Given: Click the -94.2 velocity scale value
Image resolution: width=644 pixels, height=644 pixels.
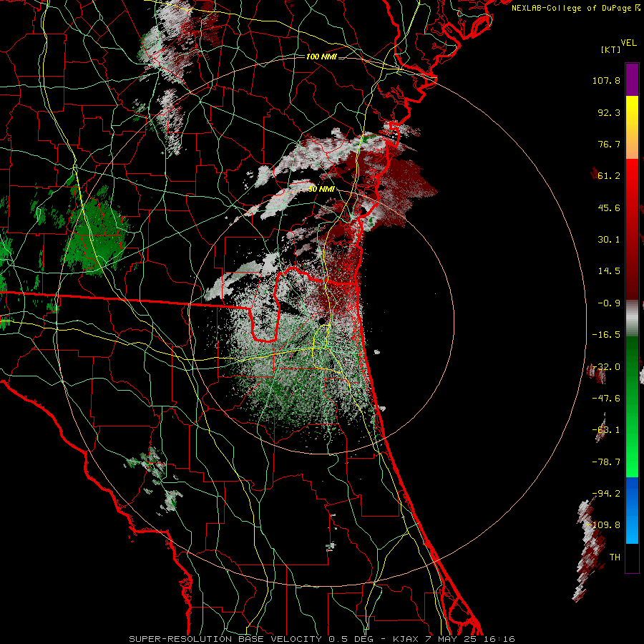Looking at the screenshot, I should point(606,494).
